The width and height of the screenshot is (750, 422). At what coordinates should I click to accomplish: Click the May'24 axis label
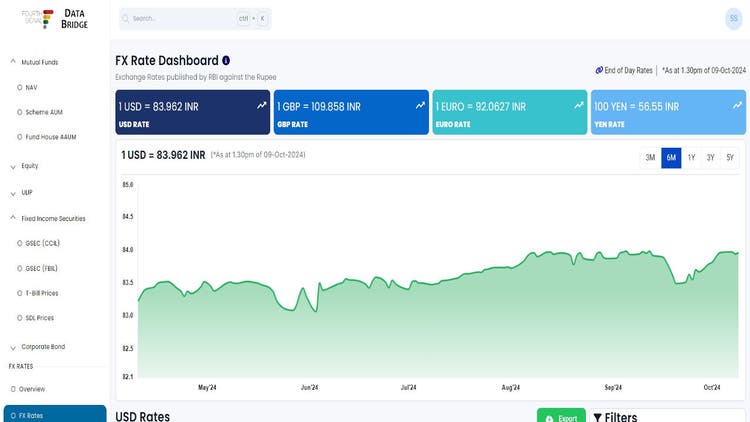pyautogui.click(x=207, y=387)
